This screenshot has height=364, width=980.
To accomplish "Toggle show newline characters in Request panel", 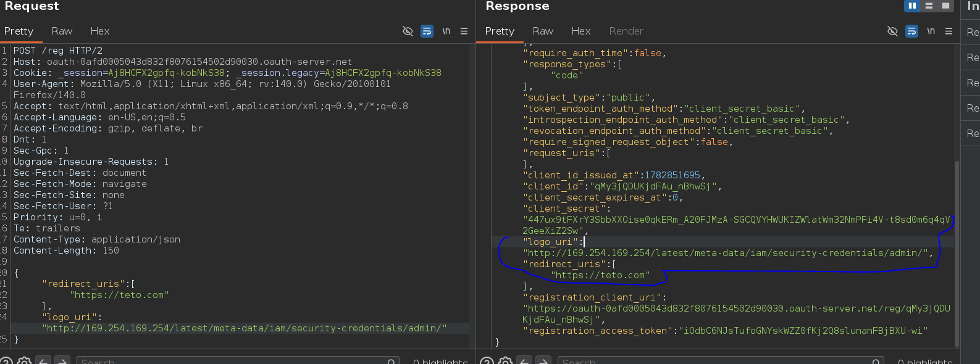I will (446, 31).
